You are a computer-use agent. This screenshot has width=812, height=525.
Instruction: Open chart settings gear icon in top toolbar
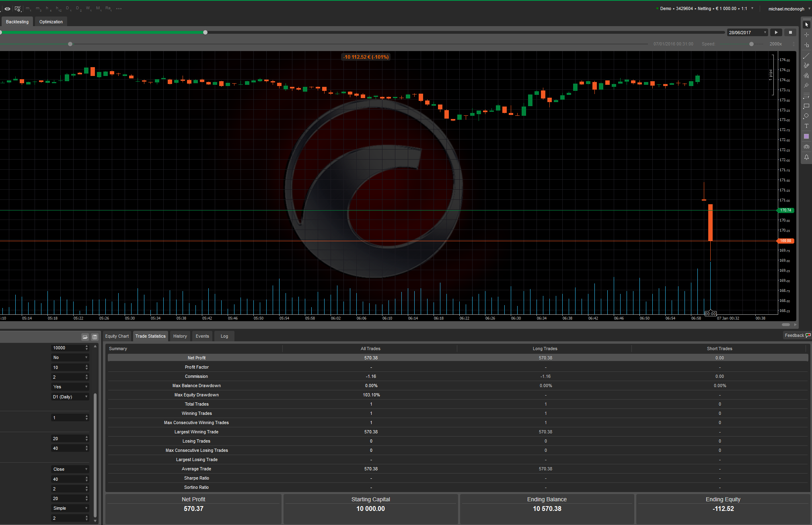[x=18, y=8]
